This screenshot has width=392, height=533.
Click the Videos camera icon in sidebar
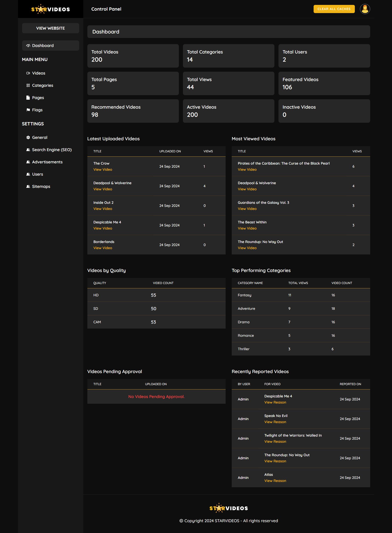[28, 73]
